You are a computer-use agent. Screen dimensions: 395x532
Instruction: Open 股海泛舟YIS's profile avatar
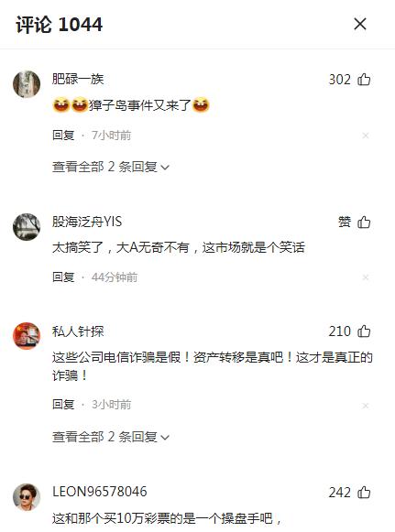click(27, 227)
